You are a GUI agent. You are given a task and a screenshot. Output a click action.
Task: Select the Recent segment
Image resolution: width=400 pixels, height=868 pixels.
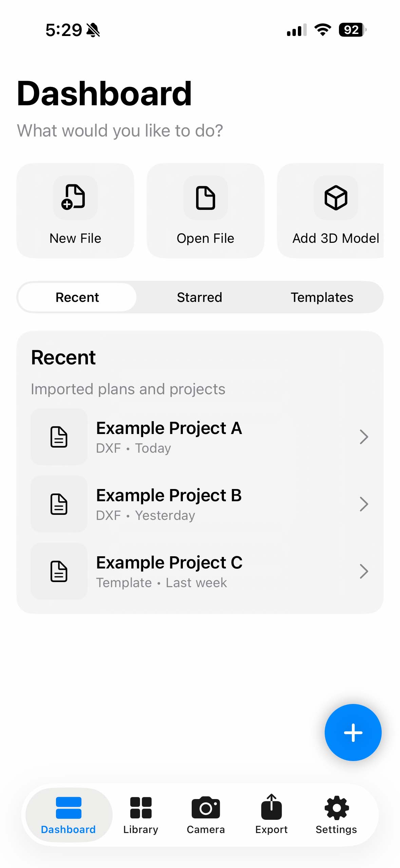click(77, 297)
